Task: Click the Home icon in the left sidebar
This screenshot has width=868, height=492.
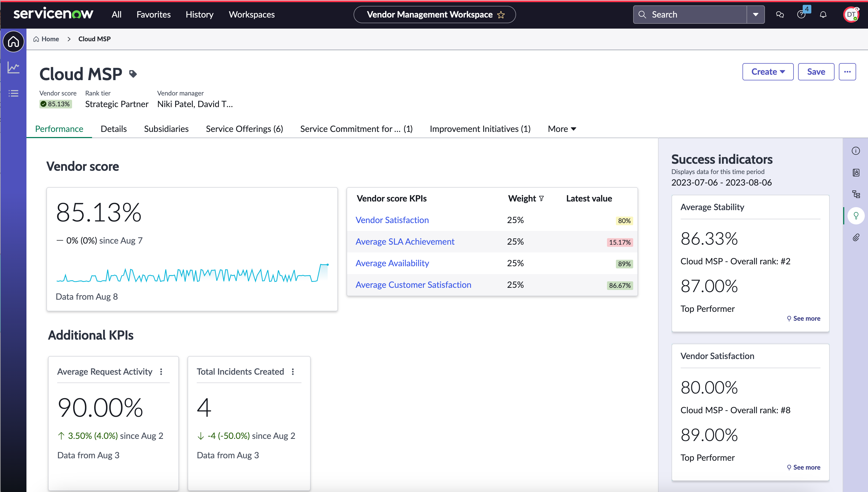Action: pos(13,42)
